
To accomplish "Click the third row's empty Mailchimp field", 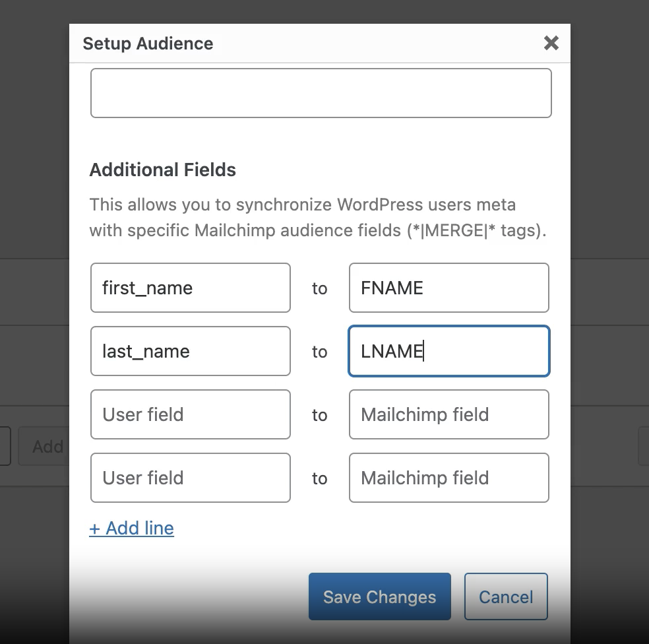I will (x=448, y=414).
